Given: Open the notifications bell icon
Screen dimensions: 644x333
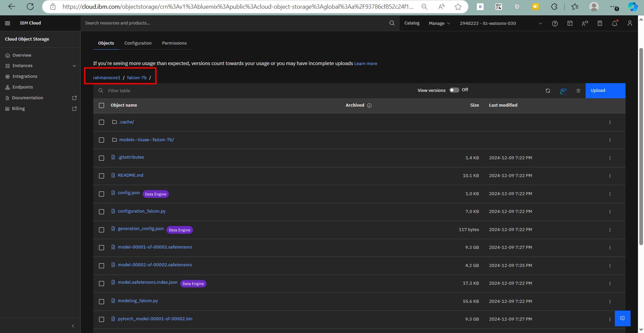Looking at the screenshot, I should click(x=614, y=23).
